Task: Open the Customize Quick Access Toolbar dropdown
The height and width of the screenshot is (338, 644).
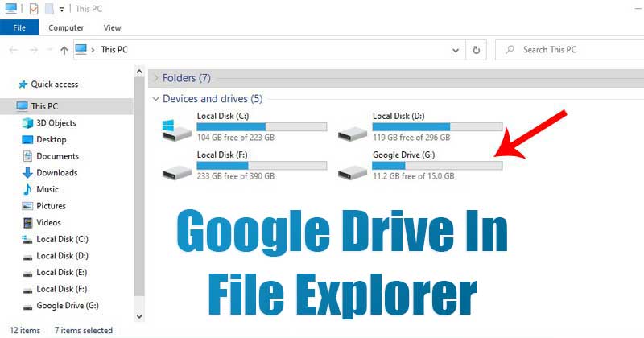Action: (x=62, y=9)
